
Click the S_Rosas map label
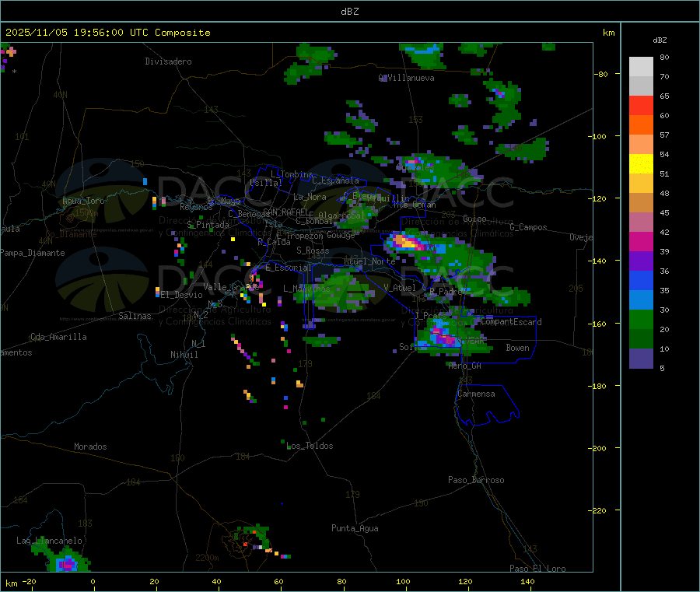click(x=313, y=250)
